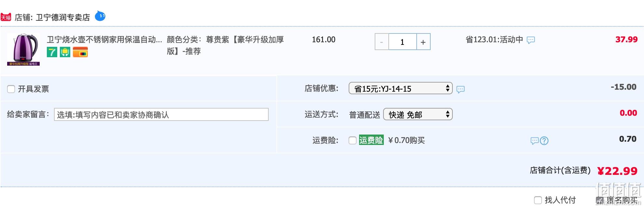
Task: Open the 卫宁烧水壶 product title link
Action: 104,40
